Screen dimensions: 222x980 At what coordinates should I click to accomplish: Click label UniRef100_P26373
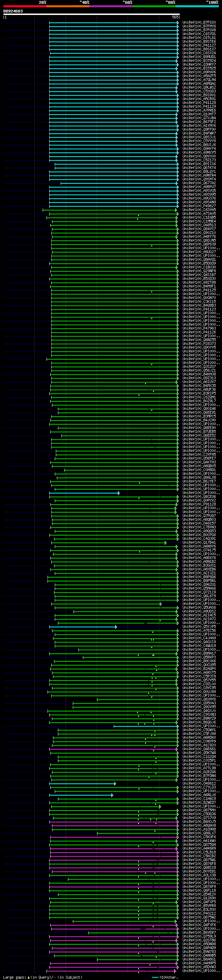199,343
